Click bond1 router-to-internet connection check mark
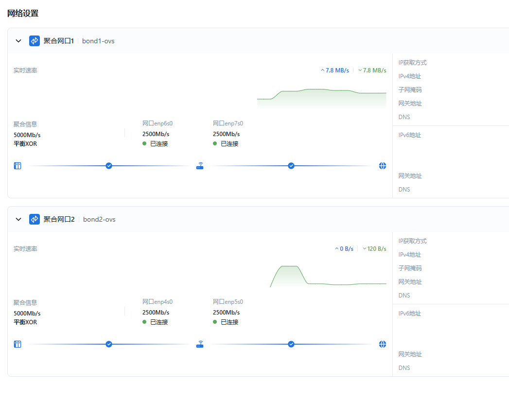 click(291, 166)
